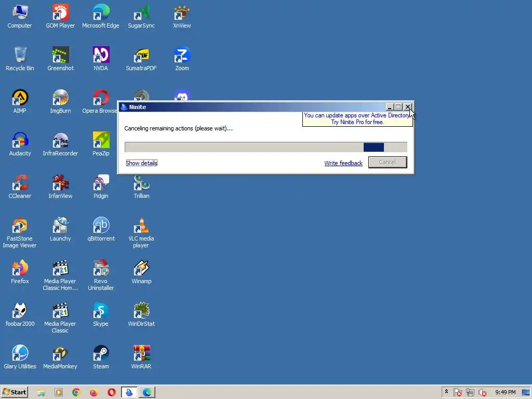Viewport: 532px width, 399px height.
Task: Select the Trillian desktop icon
Action: pyautogui.click(x=141, y=187)
